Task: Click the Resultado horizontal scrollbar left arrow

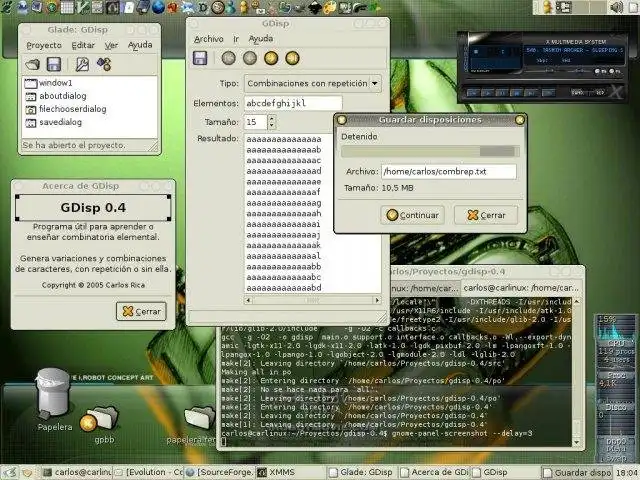Action: pos(249,300)
